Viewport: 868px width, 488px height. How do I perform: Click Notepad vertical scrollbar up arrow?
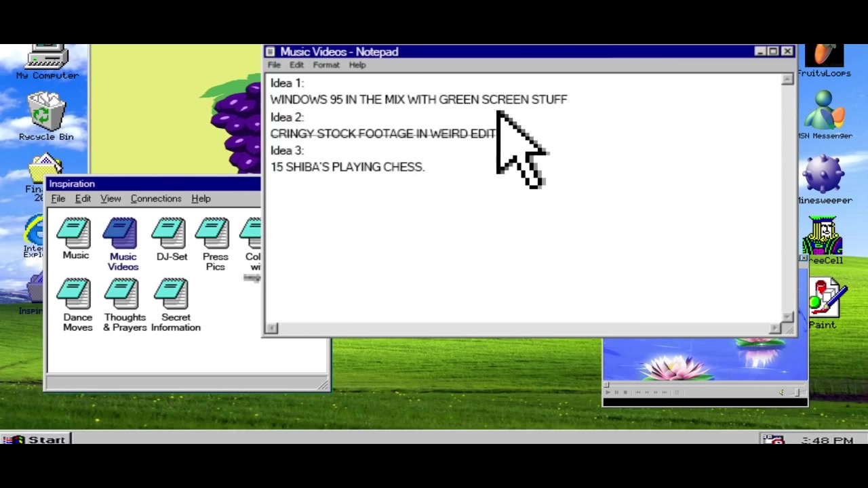787,80
